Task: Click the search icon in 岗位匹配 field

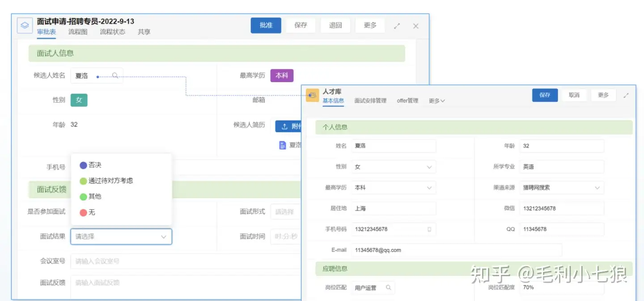Action: (388, 287)
